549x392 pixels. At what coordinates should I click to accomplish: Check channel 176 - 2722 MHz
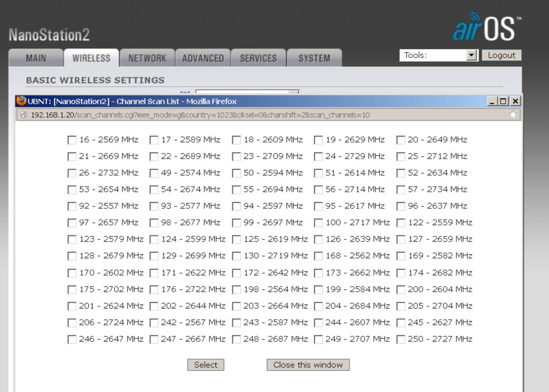(x=154, y=290)
